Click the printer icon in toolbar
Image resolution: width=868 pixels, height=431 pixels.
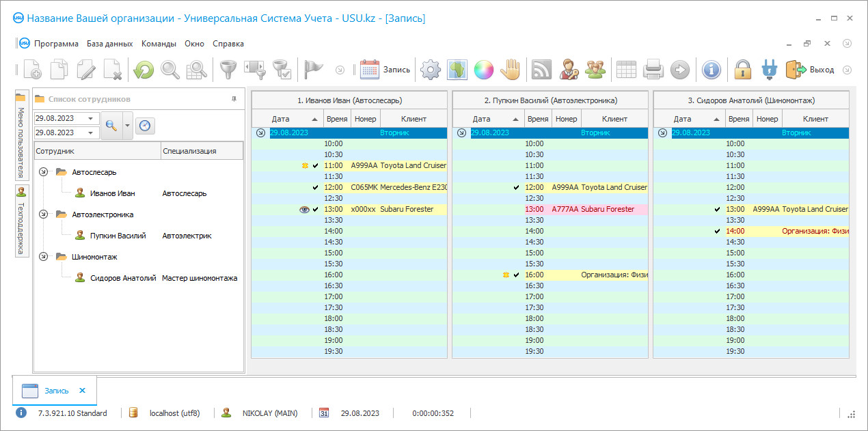point(653,69)
